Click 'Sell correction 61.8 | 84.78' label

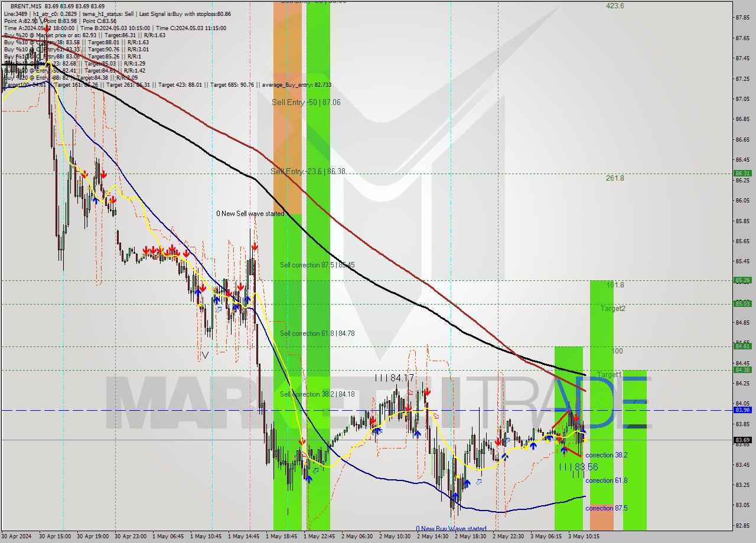tap(317, 333)
